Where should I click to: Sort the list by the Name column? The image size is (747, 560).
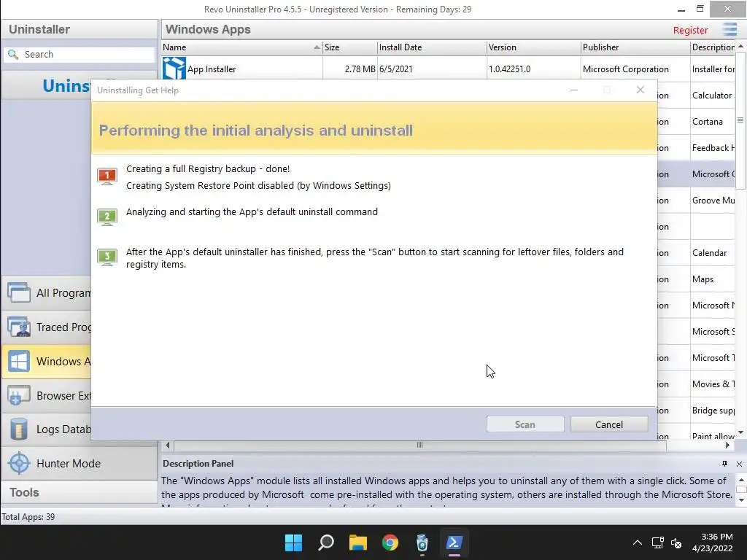click(x=241, y=47)
